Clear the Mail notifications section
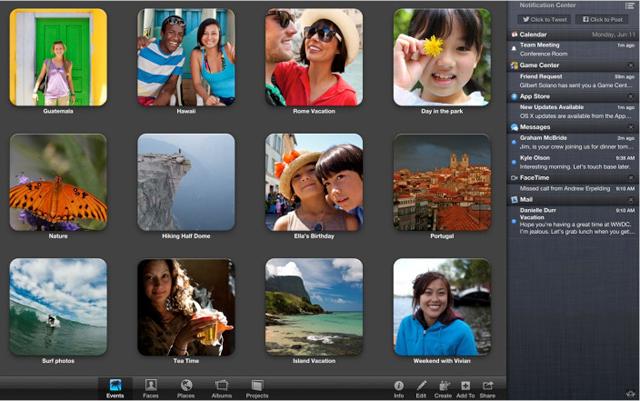Image resolution: width=640 pixels, height=401 pixels. (x=629, y=199)
